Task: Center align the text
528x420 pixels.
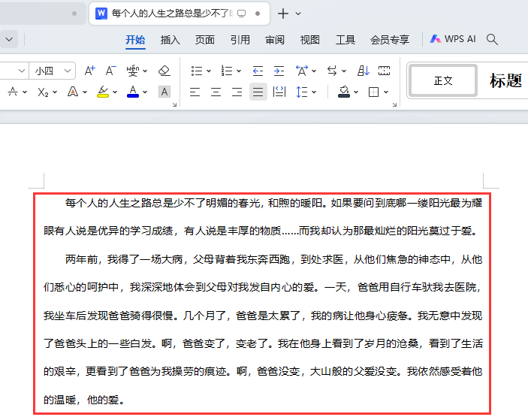Action: point(216,92)
